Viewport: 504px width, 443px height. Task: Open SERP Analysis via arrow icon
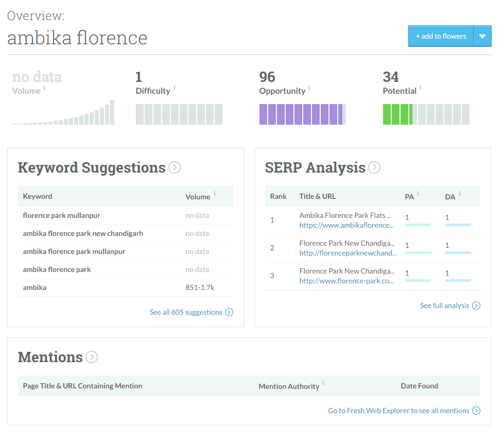click(x=374, y=167)
